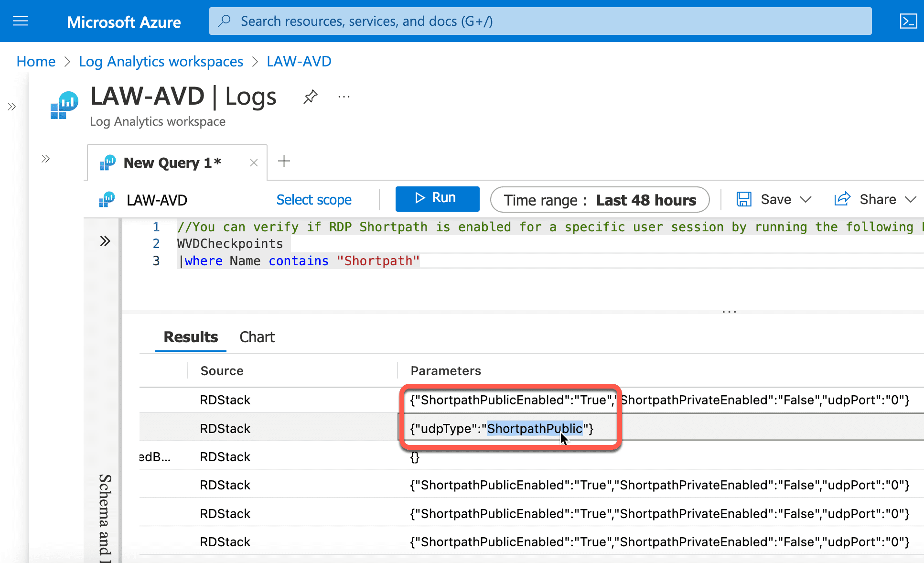Click the Share arrow icon
The width and height of the screenshot is (924, 563).
coord(842,199)
